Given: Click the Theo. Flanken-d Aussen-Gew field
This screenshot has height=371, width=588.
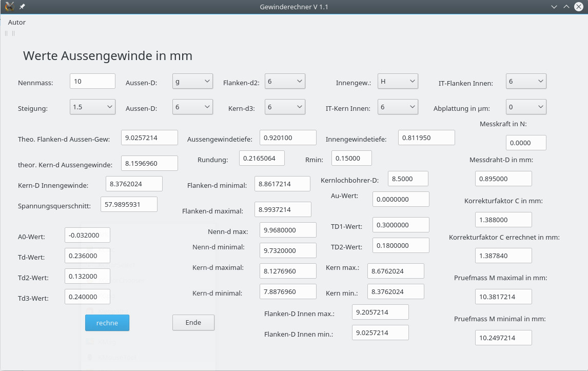Looking at the screenshot, I should click(150, 138).
